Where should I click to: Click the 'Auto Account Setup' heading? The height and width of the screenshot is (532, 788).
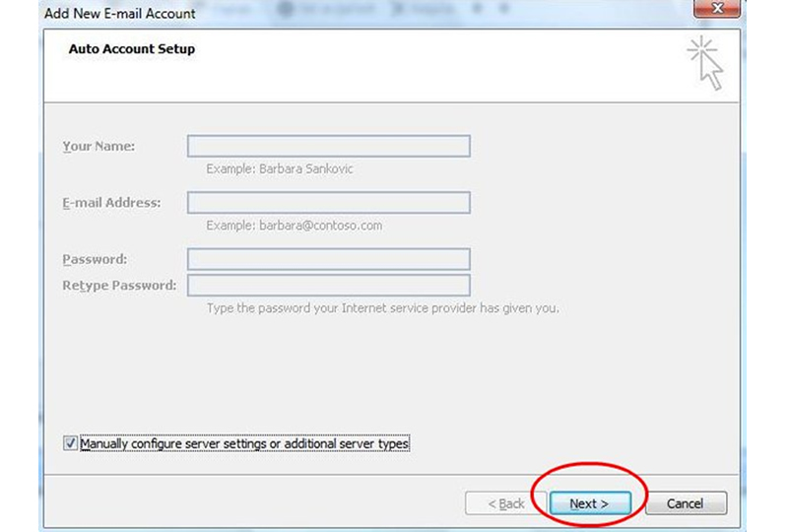pos(131,49)
